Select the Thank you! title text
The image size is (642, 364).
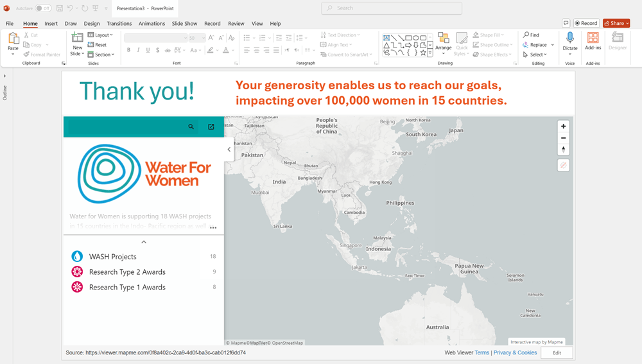(137, 91)
